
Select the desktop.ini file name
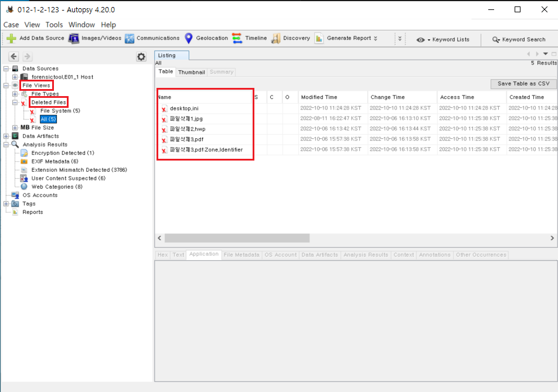184,108
